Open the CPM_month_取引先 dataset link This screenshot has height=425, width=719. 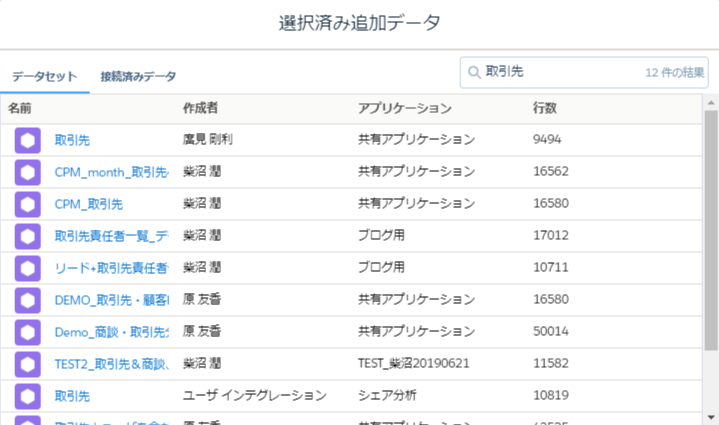click(x=111, y=172)
